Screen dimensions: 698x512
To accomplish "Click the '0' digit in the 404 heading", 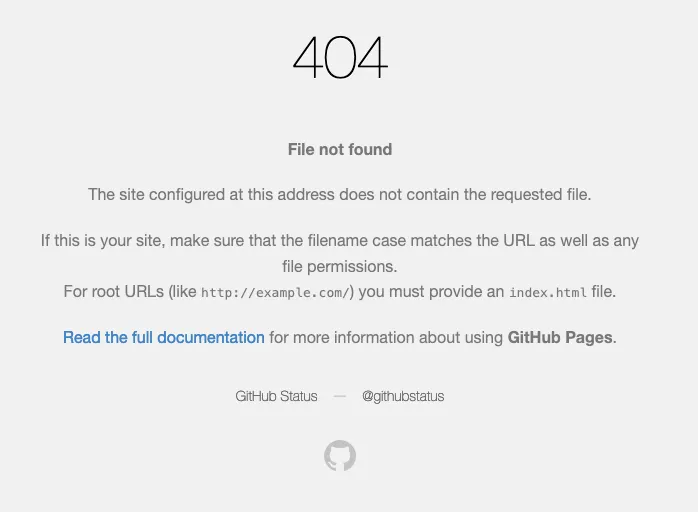I will click(x=340, y=58).
